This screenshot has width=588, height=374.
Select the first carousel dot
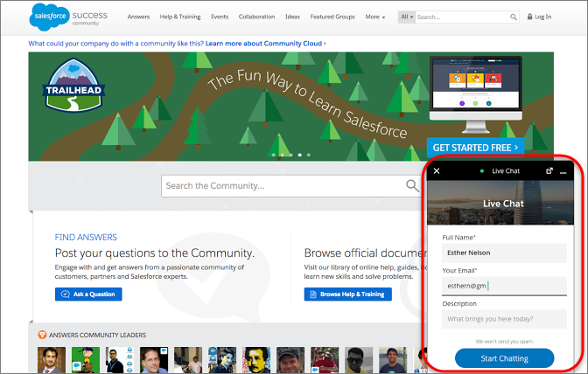[x=273, y=155]
